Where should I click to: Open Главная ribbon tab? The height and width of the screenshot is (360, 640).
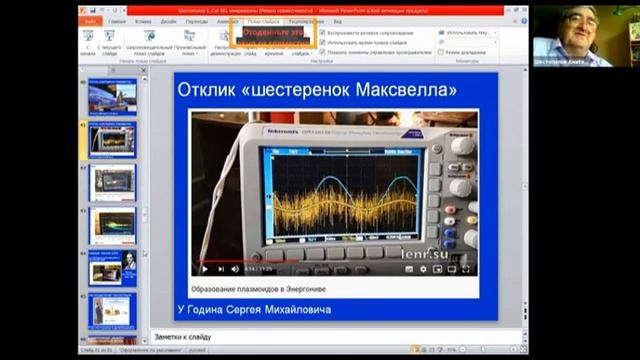(x=117, y=21)
